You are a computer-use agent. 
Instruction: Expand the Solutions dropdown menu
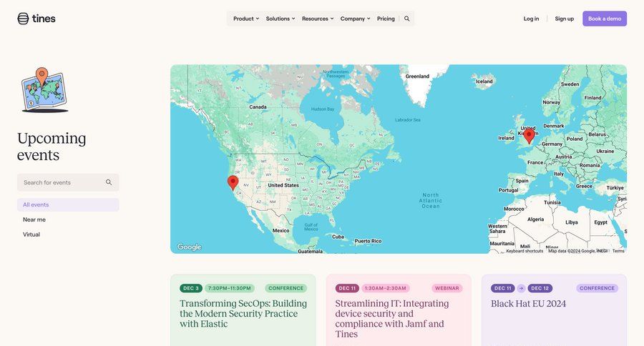coord(280,19)
